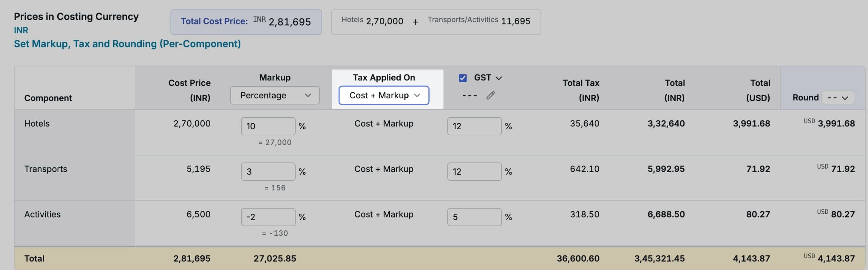Click the Hotels GST percentage field
868x270 pixels.
point(474,126)
